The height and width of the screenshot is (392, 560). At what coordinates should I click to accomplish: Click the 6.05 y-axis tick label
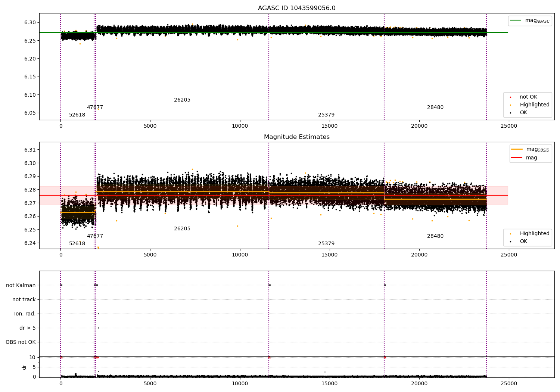tap(29, 113)
